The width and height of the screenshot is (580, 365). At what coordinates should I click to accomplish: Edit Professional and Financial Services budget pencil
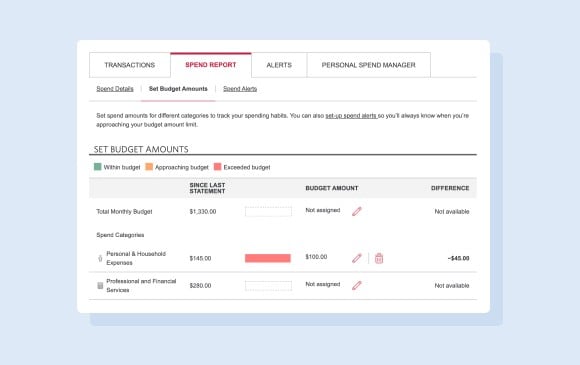(x=357, y=285)
